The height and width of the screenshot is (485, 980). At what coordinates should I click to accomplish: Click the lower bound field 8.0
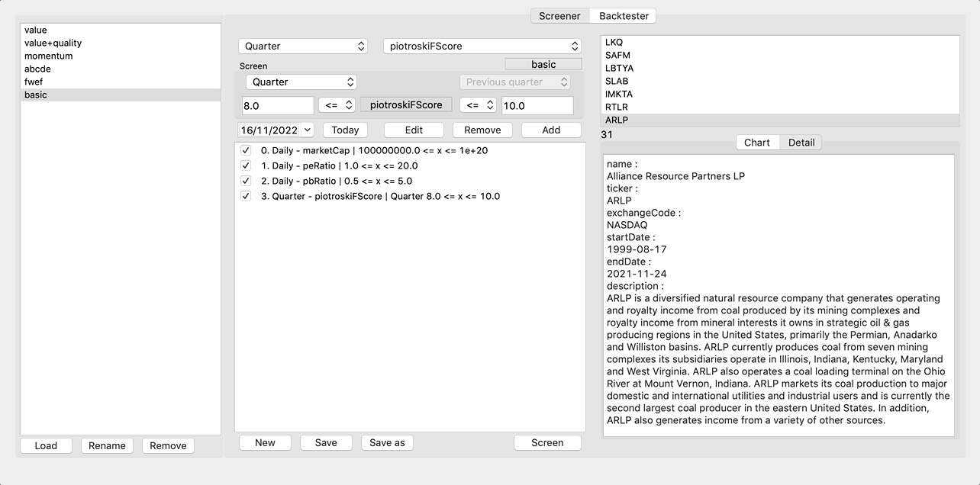pyautogui.click(x=278, y=106)
